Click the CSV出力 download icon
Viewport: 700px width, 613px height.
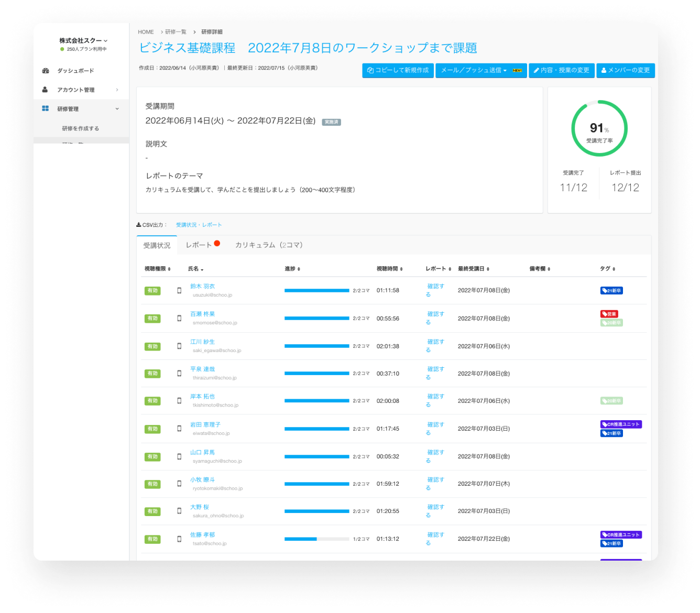[x=138, y=225]
